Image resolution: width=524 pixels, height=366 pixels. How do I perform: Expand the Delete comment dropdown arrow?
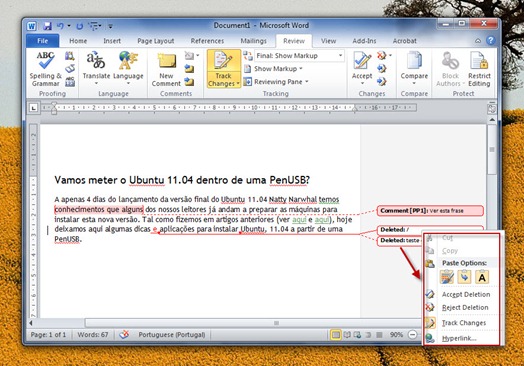coord(198,55)
